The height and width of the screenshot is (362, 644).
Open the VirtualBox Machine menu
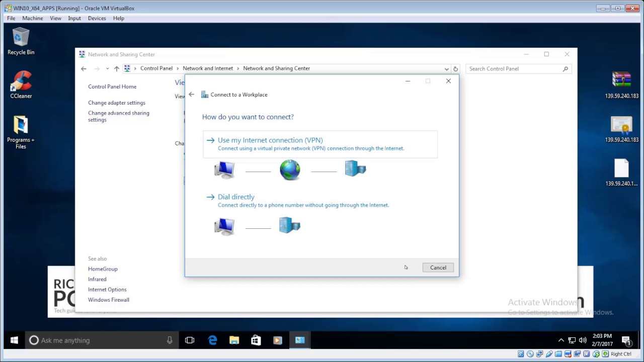pyautogui.click(x=33, y=18)
